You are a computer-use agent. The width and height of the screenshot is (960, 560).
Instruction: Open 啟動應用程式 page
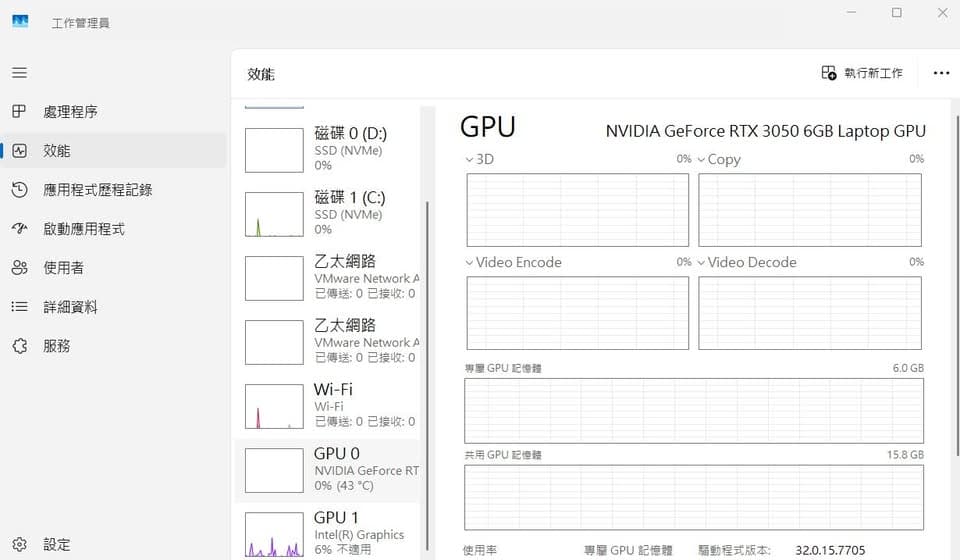(113, 229)
